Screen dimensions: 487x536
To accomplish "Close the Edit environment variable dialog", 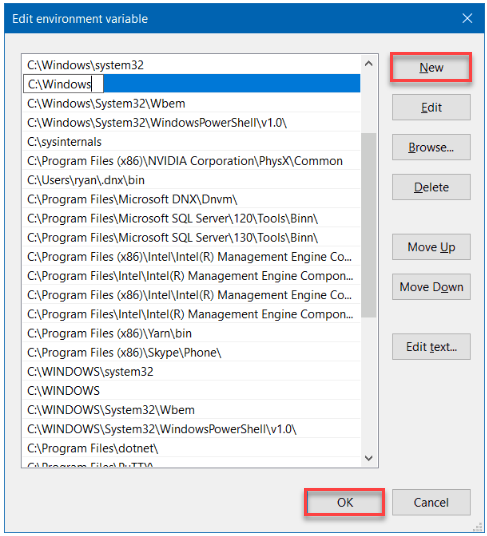I will 467,18.
